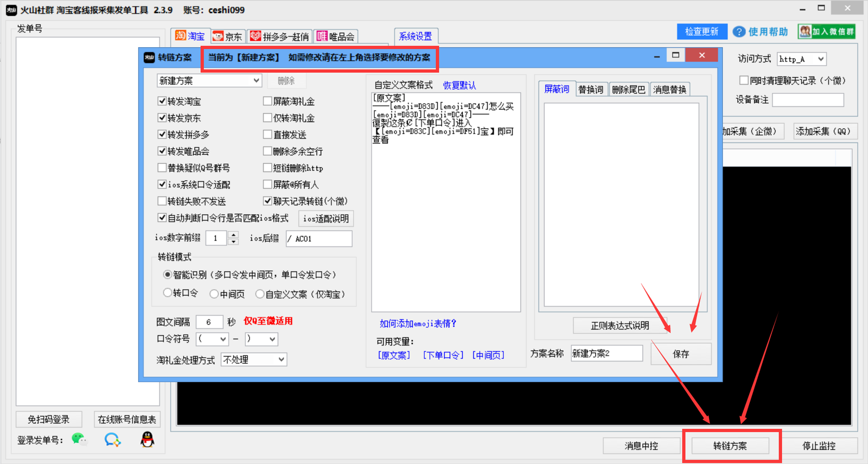Click the ios后缀 input field
The width and height of the screenshot is (868, 464).
click(319, 239)
